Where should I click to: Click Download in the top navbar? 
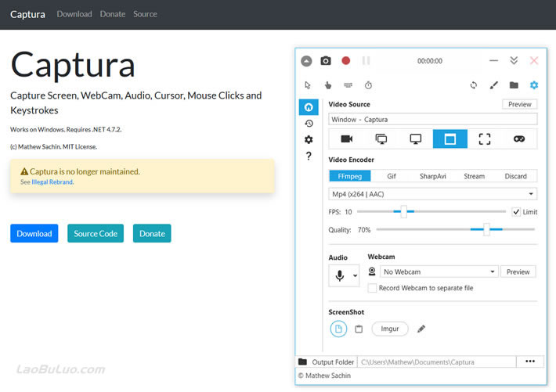[74, 14]
